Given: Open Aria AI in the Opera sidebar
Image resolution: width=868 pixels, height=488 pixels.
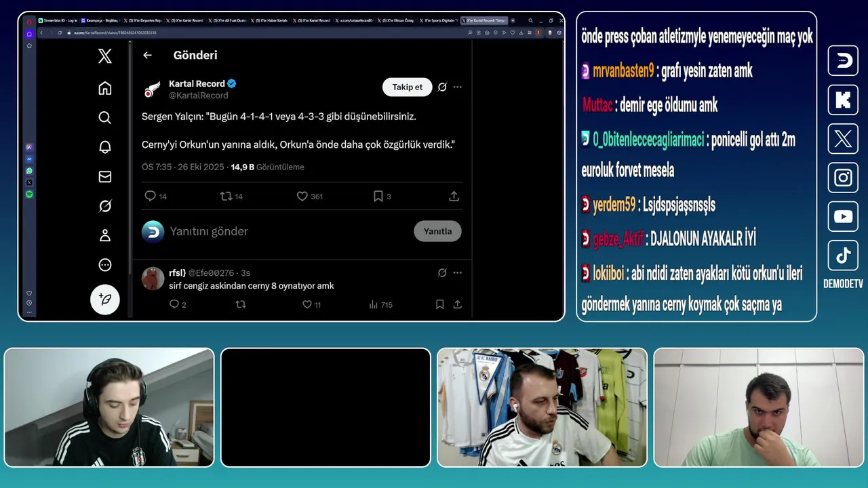Looking at the screenshot, I should point(29,147).
